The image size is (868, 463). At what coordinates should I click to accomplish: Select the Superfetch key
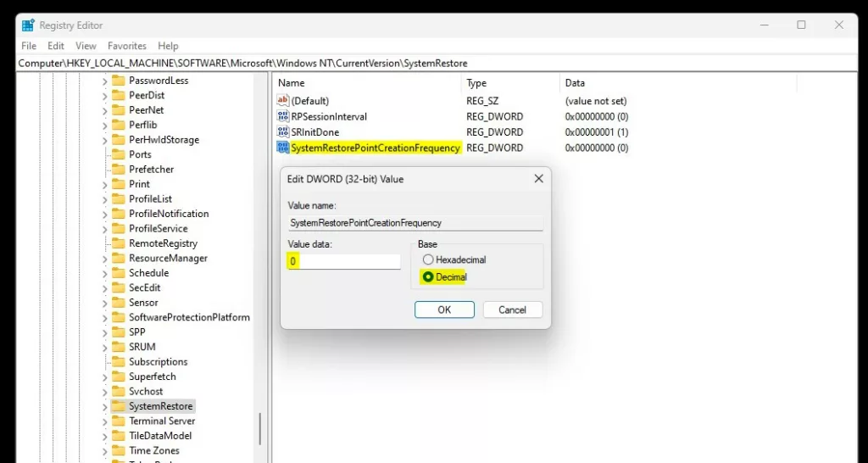153,377
